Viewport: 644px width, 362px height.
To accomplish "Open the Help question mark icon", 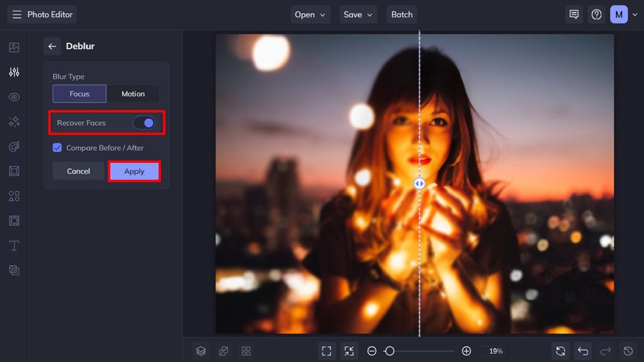I will (596, 14).
